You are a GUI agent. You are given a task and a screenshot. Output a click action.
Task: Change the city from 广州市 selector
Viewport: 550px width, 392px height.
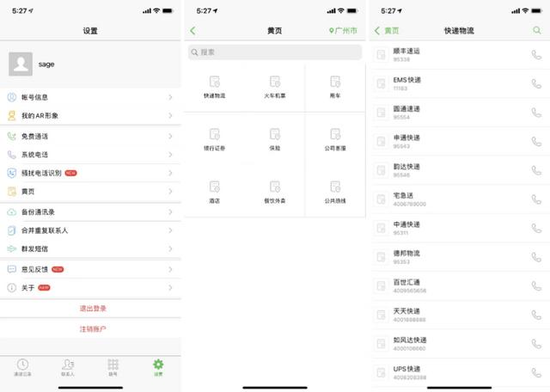(343, 31)
